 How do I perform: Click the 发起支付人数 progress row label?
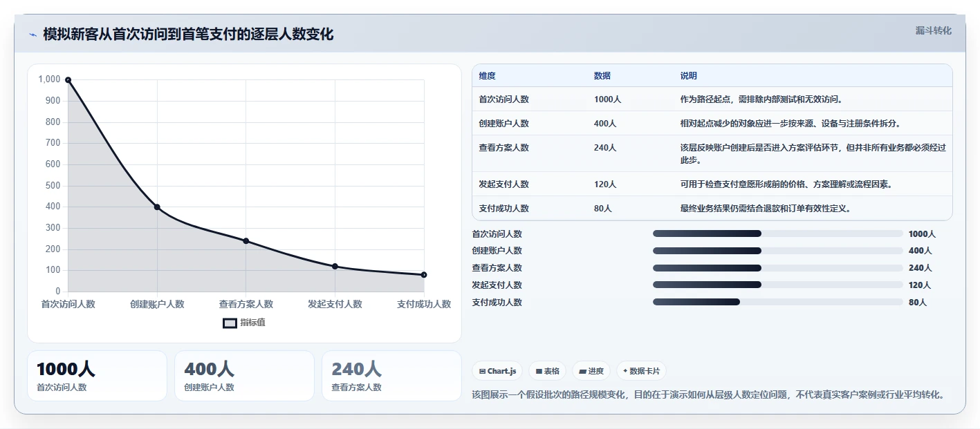coord(497,285)
